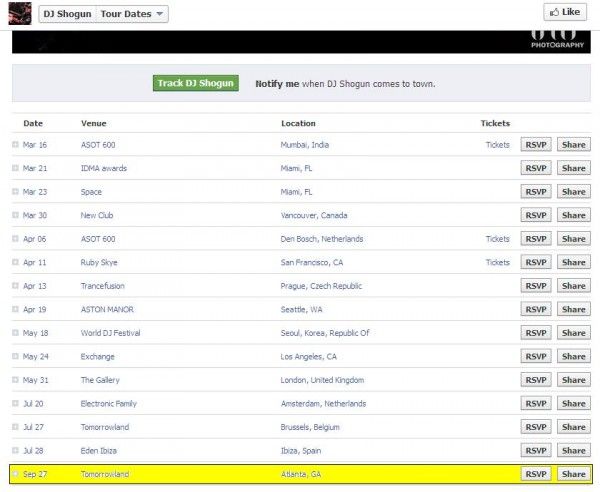Image resolution: width=600 pixels, height=492 pixels.
Task: Share the Electronic Family event
Action: click(574, 403)
